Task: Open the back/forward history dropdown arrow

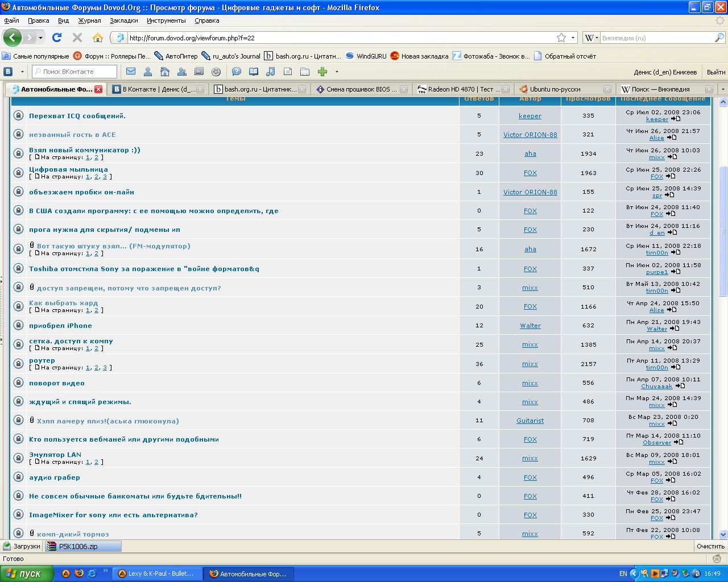Action: point(40,38)
